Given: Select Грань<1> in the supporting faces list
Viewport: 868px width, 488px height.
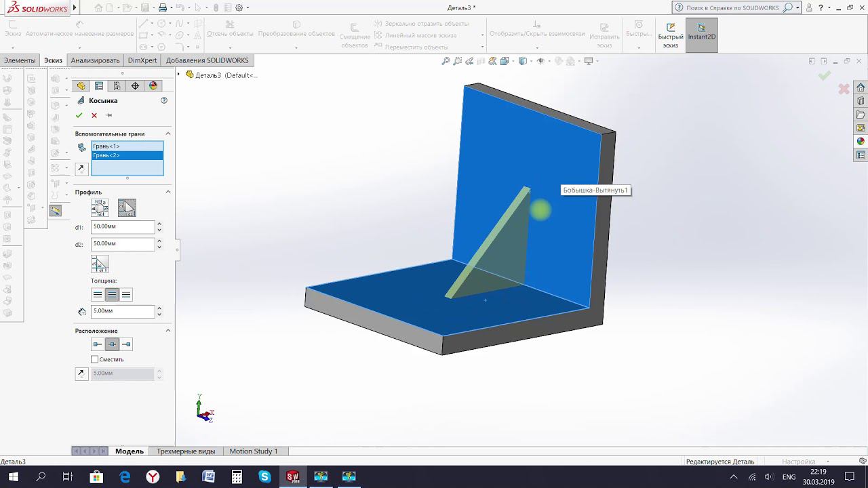Looking at the screenshot, I should [127, 146].
